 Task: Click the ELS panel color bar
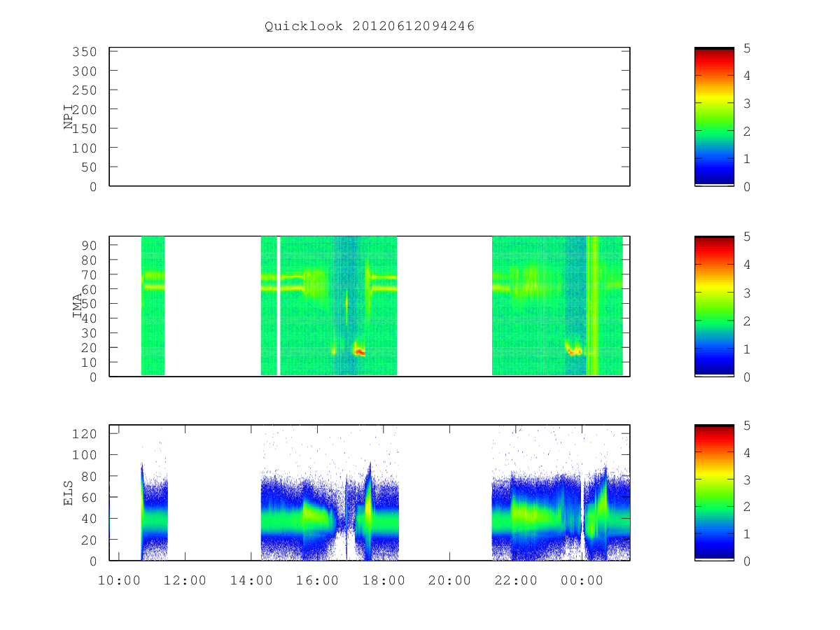point(714,493)
